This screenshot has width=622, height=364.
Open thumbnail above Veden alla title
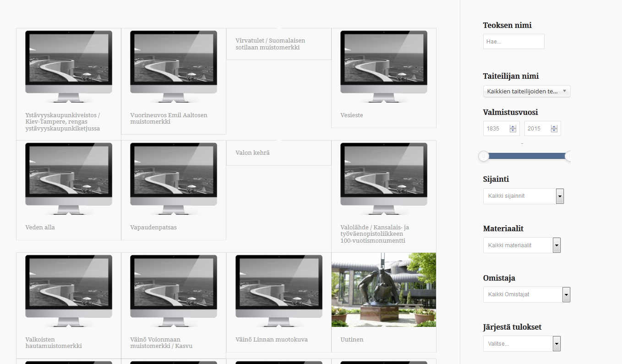pyautogui.click(x=69, y=179)
